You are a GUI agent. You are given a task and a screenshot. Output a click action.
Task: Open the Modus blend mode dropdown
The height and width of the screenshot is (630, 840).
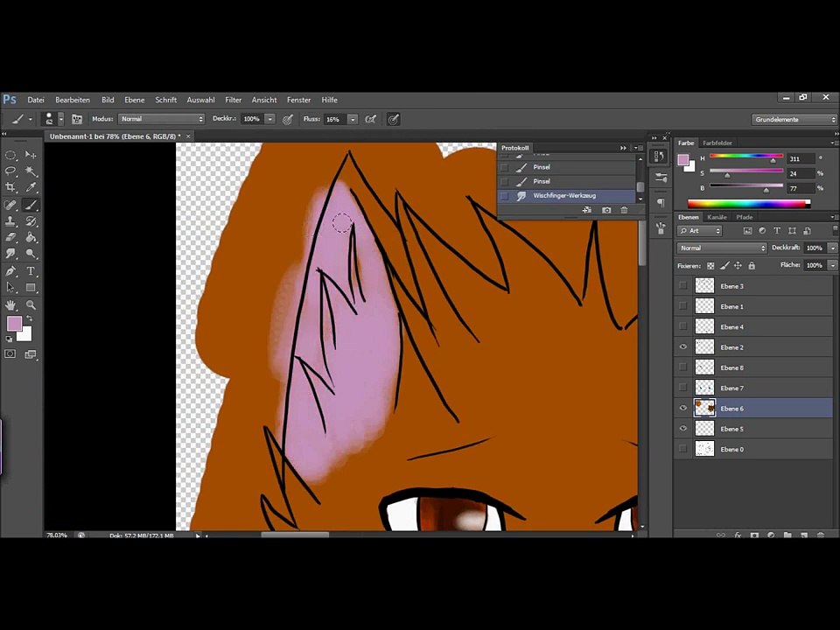(161, 119)
